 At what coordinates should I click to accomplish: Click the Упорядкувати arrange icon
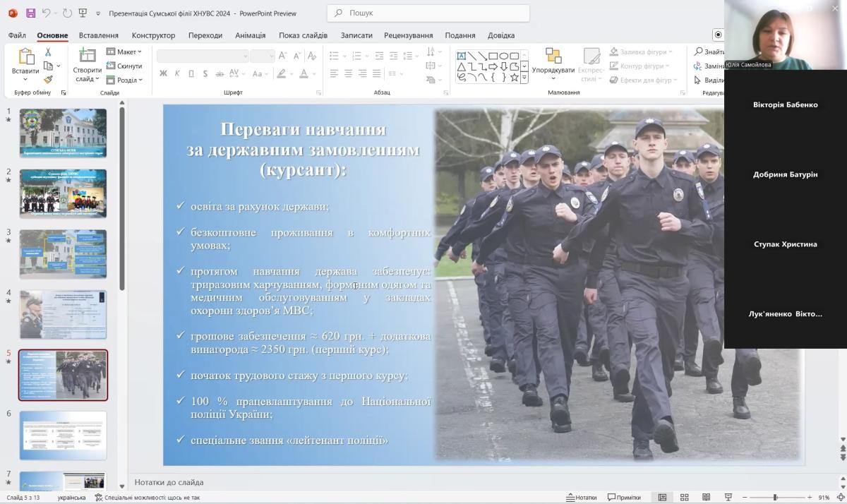[553, 57]
